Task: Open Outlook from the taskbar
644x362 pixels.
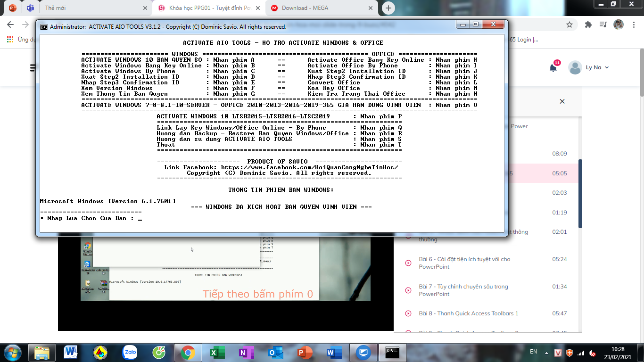Action: pos(276,352)
